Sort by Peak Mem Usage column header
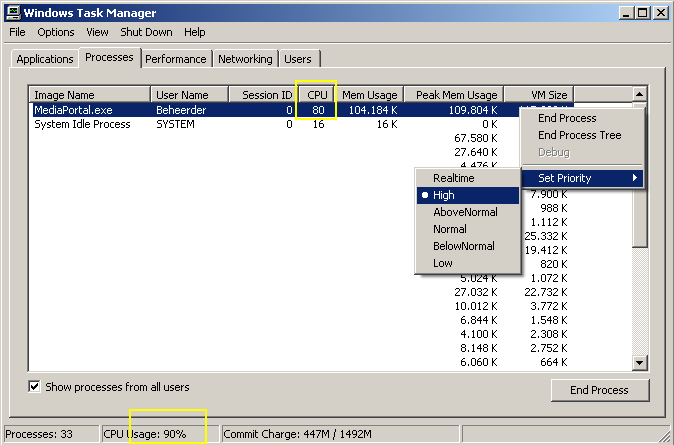 (453, 95)
